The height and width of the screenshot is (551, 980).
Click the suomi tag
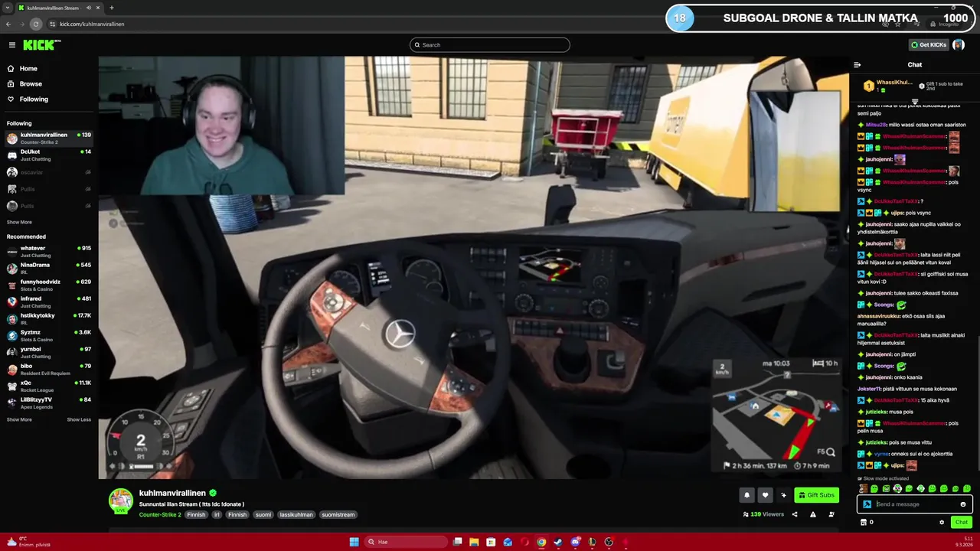(263, 514)
